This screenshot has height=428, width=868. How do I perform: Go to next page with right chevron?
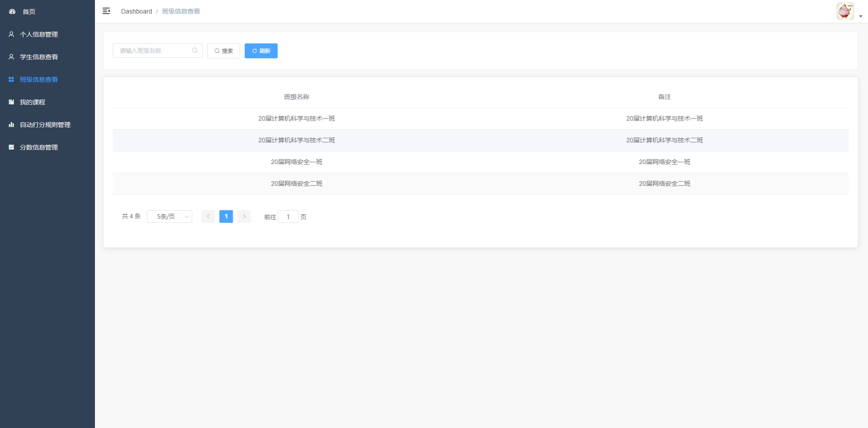click(244, 216)
